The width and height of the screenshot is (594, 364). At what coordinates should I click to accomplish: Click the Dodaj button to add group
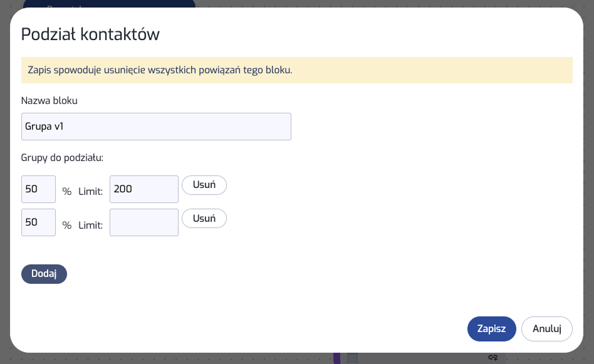(x=44, y=274)
